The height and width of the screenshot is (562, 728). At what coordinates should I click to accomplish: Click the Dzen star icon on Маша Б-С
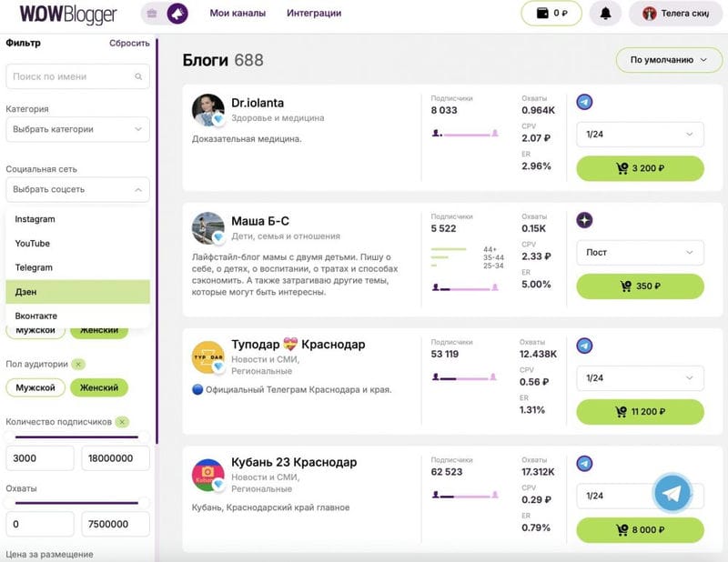point(584,220)
